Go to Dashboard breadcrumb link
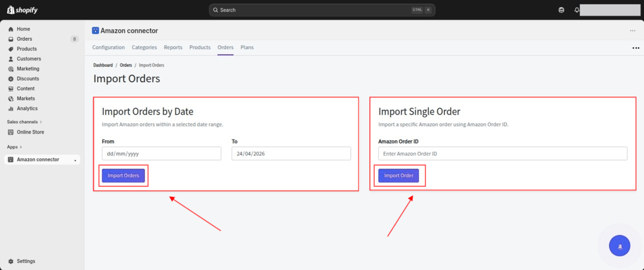The height and width of the screenshot is (270, 644). (x=103, y=66)
